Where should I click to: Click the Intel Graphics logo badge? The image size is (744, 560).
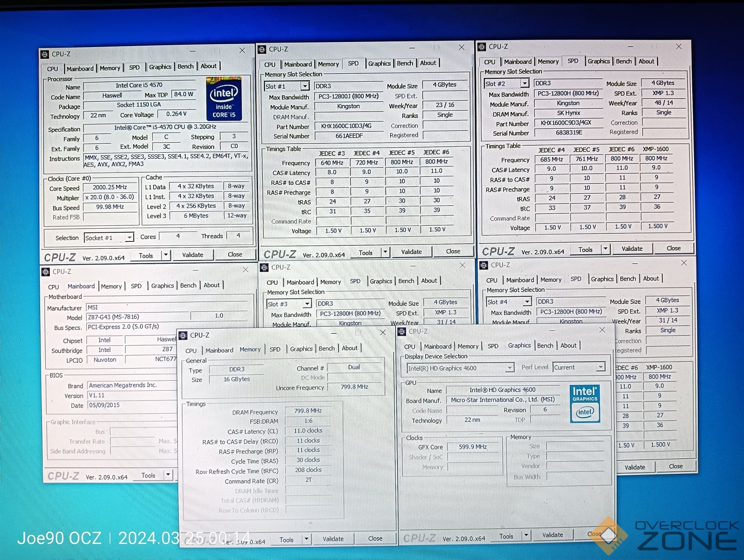(585, 403)
